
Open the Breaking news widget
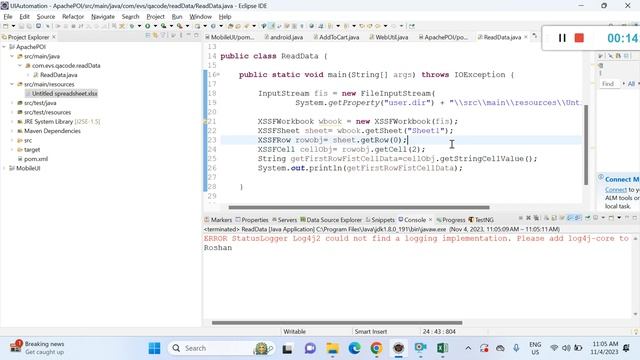37,347
